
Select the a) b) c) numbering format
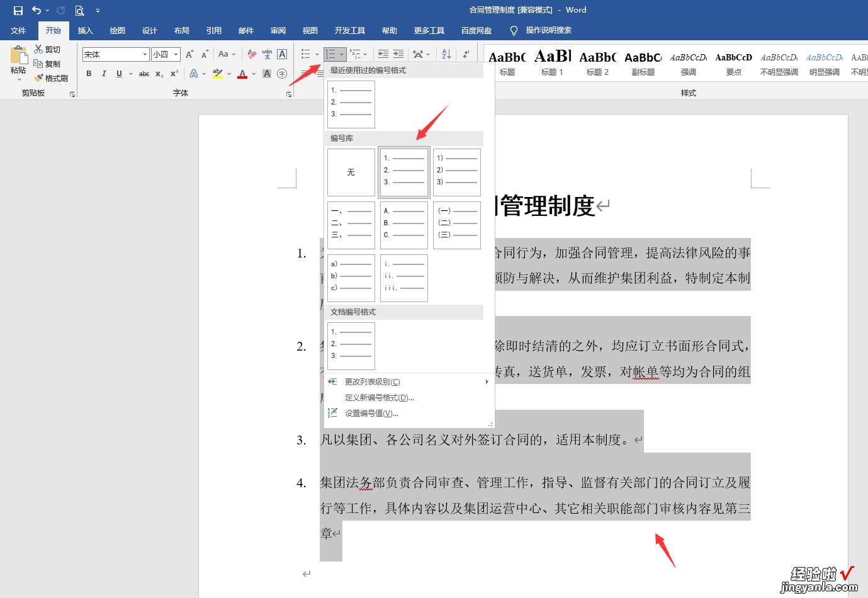tap(351, 278)
